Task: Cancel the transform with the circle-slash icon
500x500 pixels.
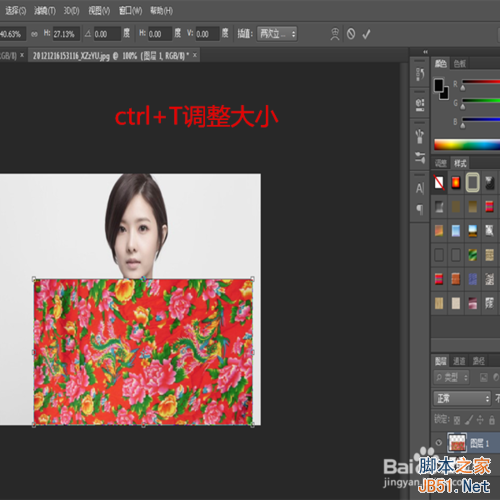Action: pos(351,34)
